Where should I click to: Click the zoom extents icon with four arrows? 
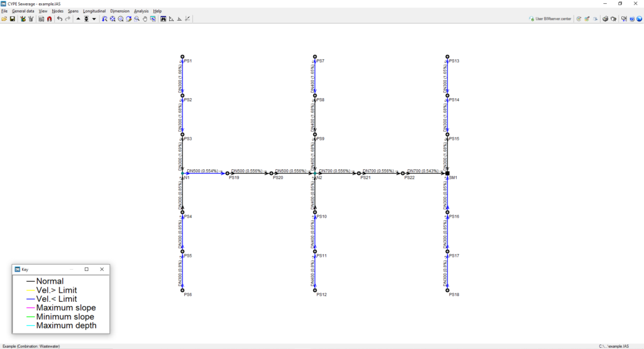113,19
